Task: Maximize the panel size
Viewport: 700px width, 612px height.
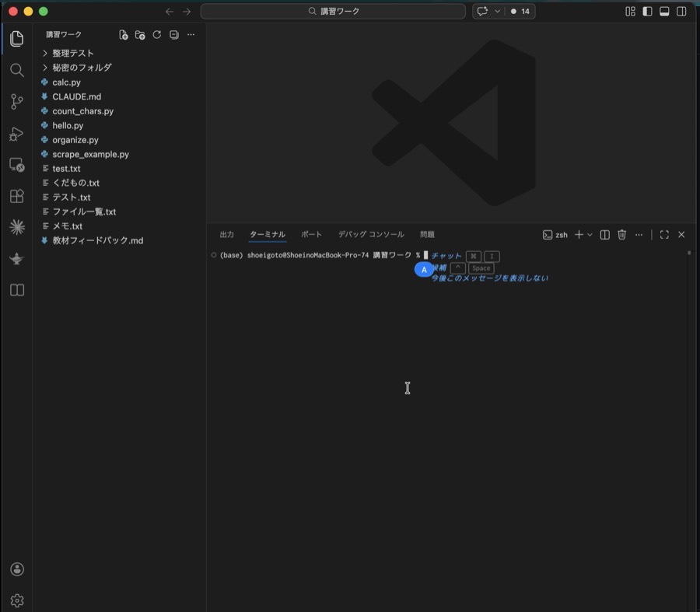Action: (x=664, y=235)
